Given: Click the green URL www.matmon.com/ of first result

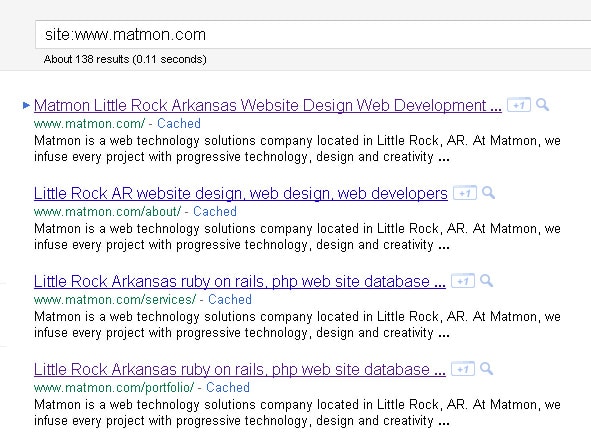Looking at the screenshot, I should 89,124.
